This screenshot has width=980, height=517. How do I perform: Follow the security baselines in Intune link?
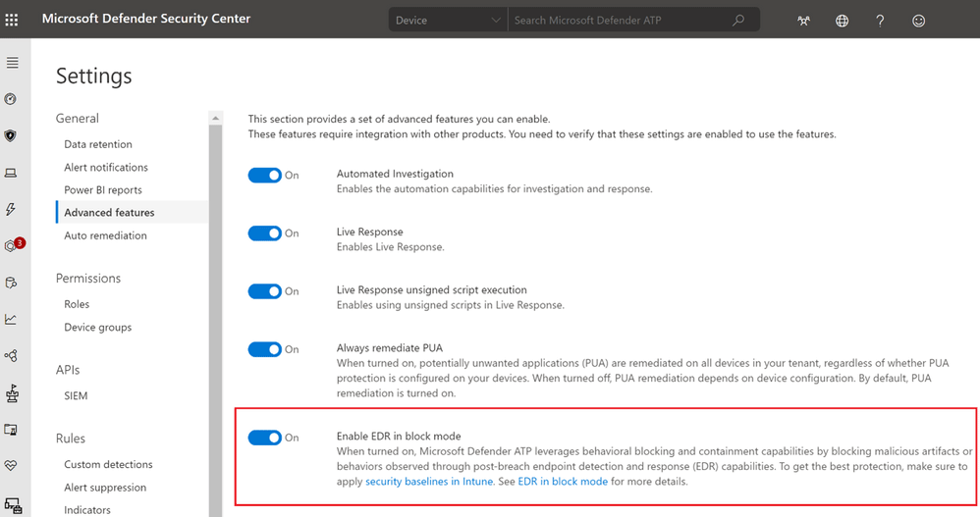[429, 482]
